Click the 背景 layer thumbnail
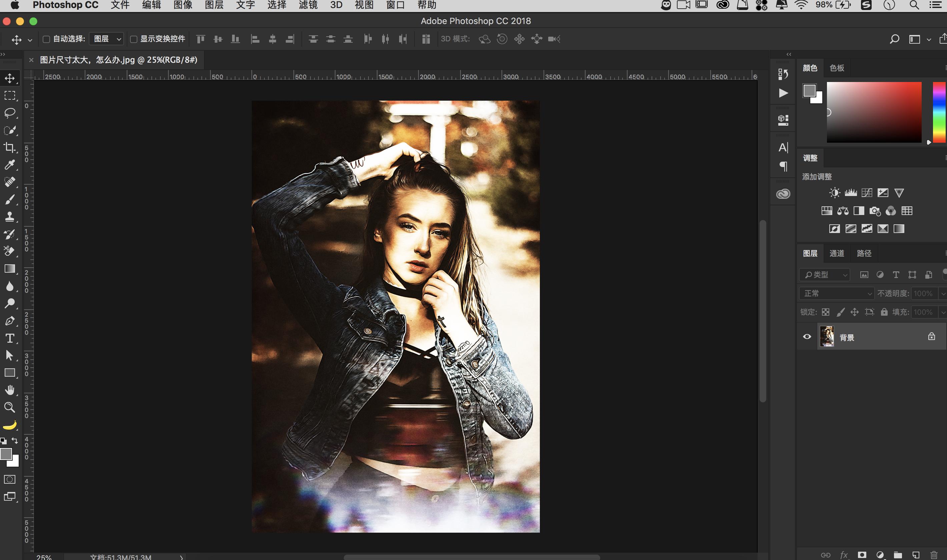Image resolution: width=947 pixels, height=560 pixels. tap(827, 337)
